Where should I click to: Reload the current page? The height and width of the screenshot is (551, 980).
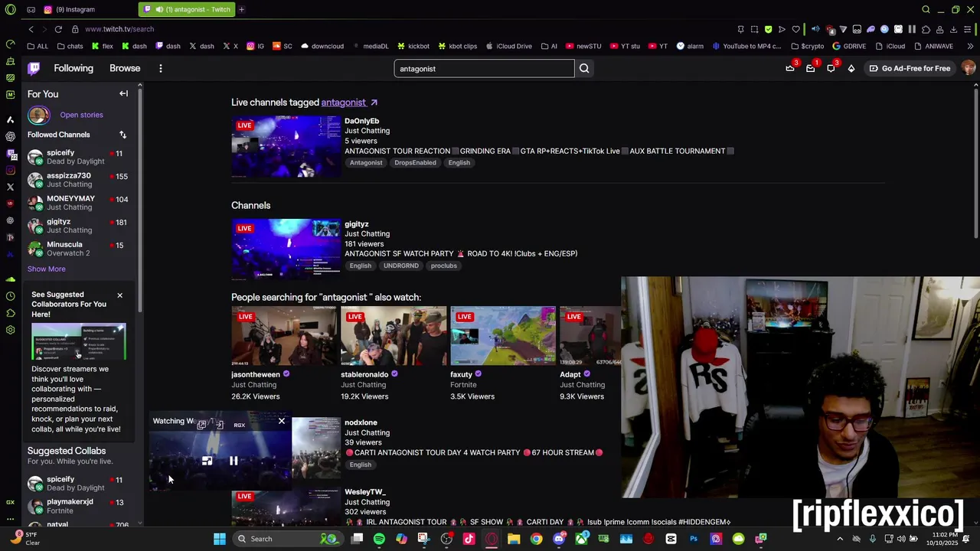tap(58, 29)
